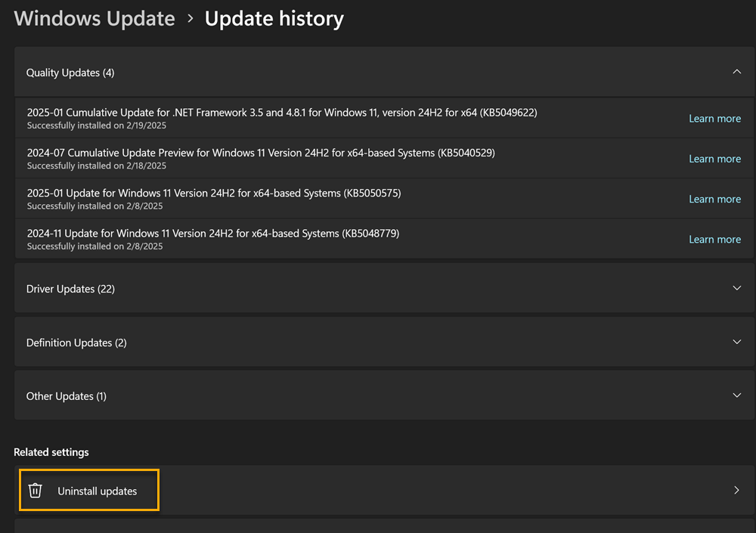
Task: Click the Quality Updates (4) header text
Action: coord(70,73)
